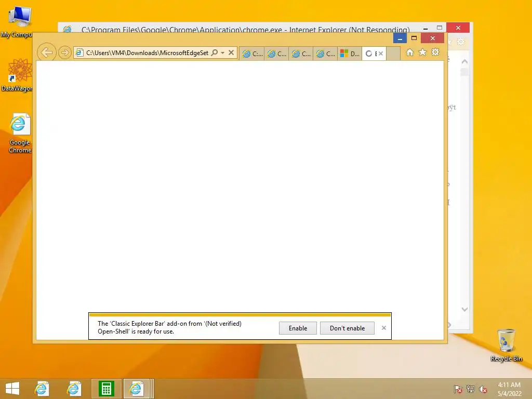Click the page icon in the address bar

pos(79,52)
